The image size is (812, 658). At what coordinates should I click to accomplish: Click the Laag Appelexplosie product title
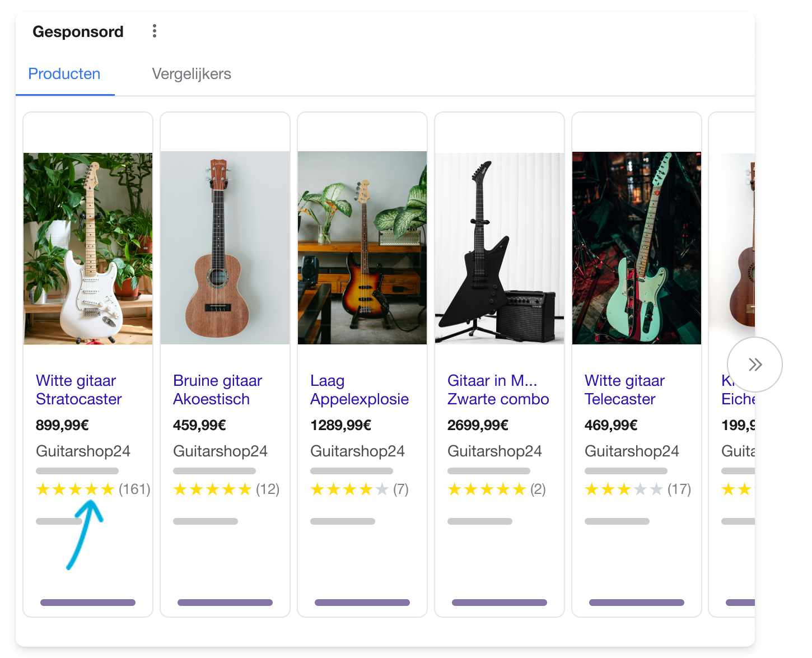pyautogui.click(x=359, y=390)
